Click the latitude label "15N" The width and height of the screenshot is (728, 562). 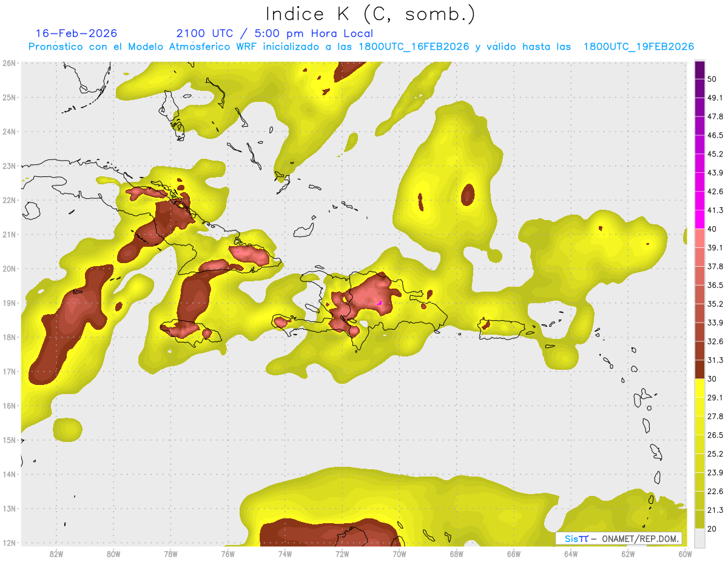tap(9, 440)
